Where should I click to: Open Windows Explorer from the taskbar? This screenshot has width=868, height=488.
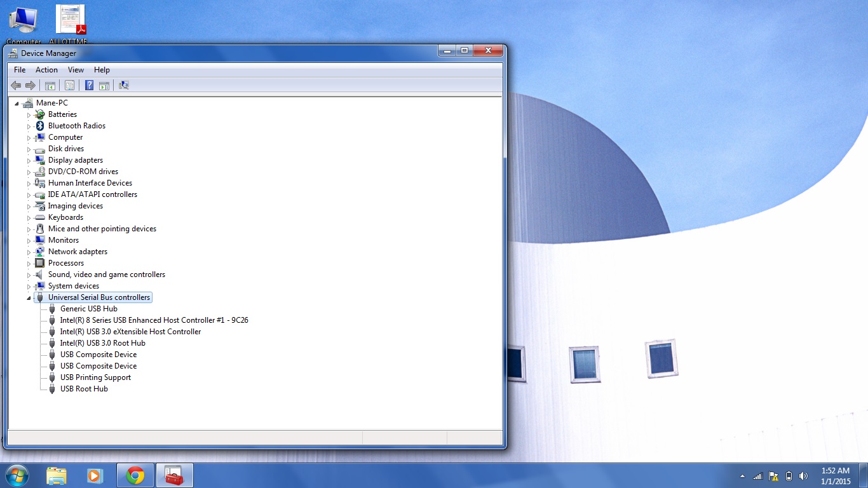click(x=56, y=475)
